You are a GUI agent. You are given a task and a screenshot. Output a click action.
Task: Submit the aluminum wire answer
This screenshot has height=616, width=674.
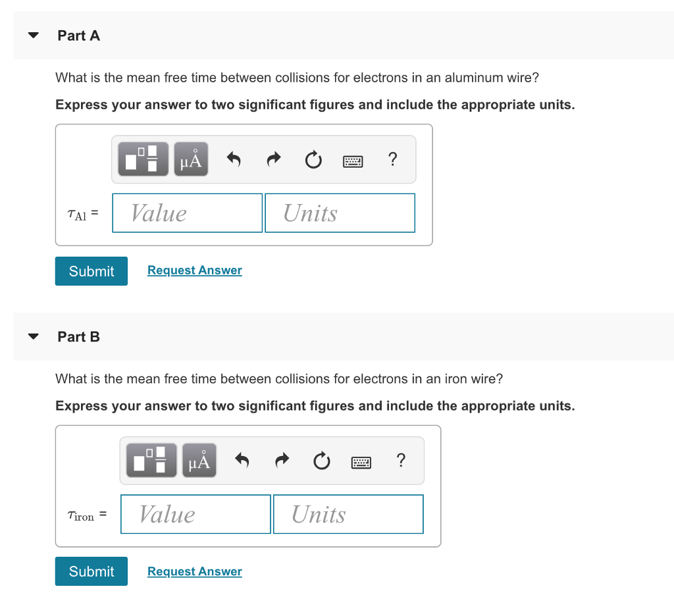(91, 270)
